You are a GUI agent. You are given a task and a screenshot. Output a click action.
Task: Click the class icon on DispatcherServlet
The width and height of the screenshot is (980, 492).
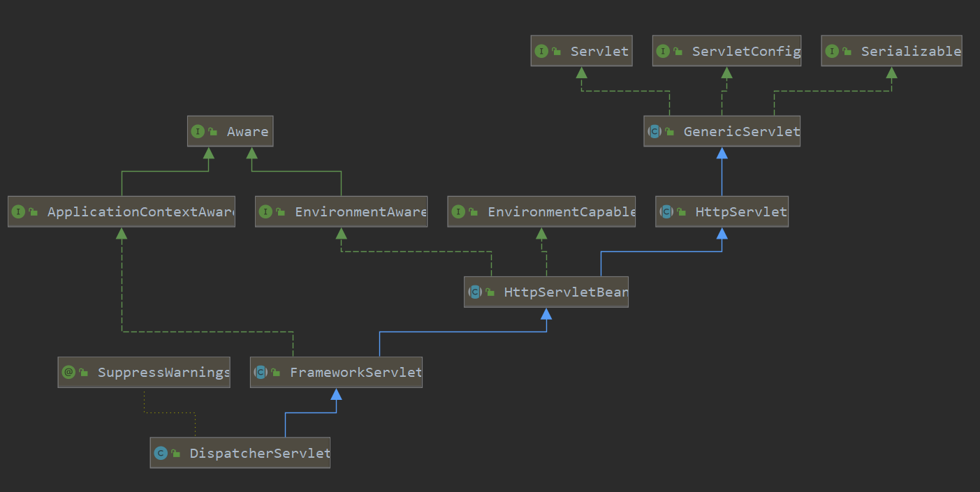click(161, 453)
